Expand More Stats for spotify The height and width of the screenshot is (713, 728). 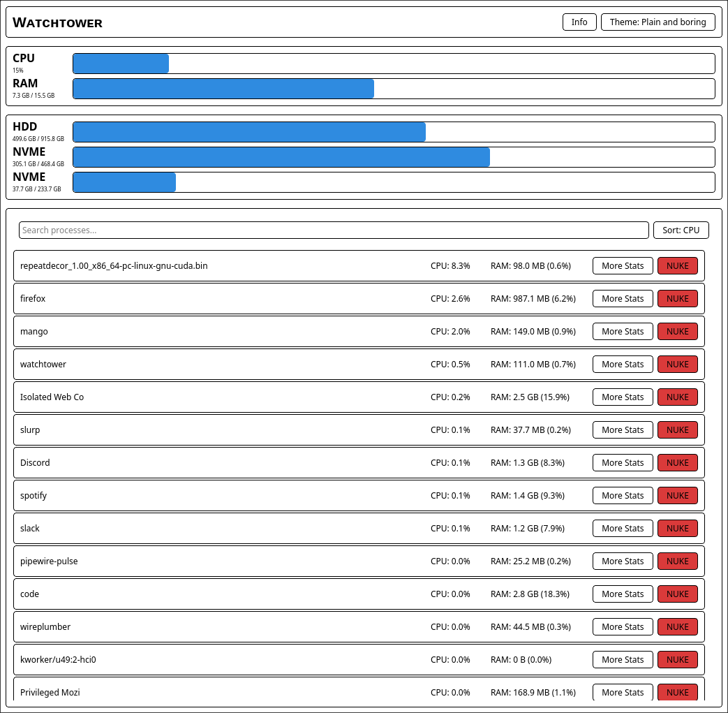(623, 496)
